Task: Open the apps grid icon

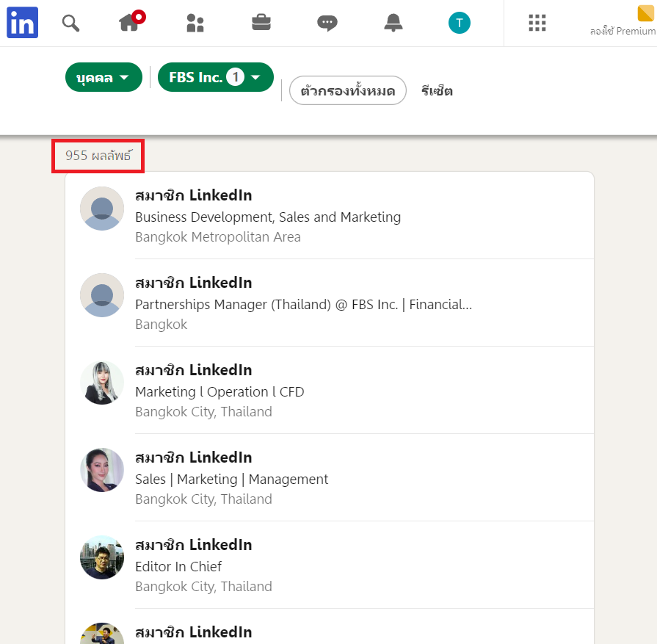Action: pos(537,23)
